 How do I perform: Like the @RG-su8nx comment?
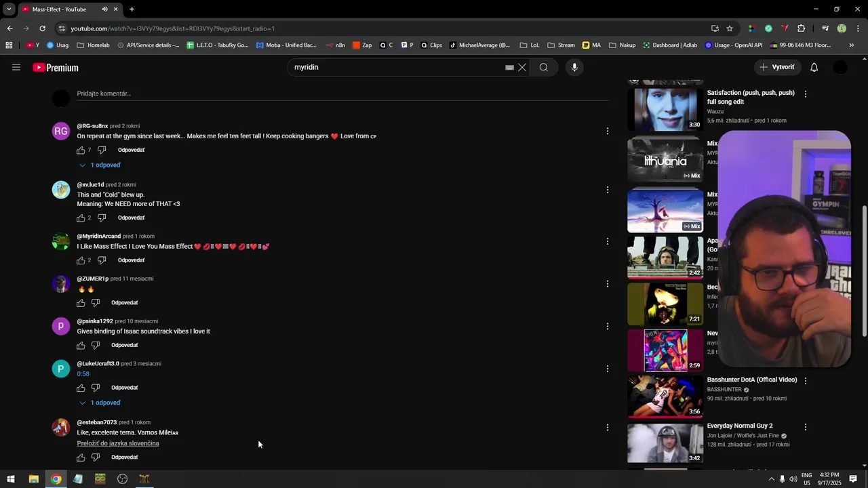click(x=81, y=150)
